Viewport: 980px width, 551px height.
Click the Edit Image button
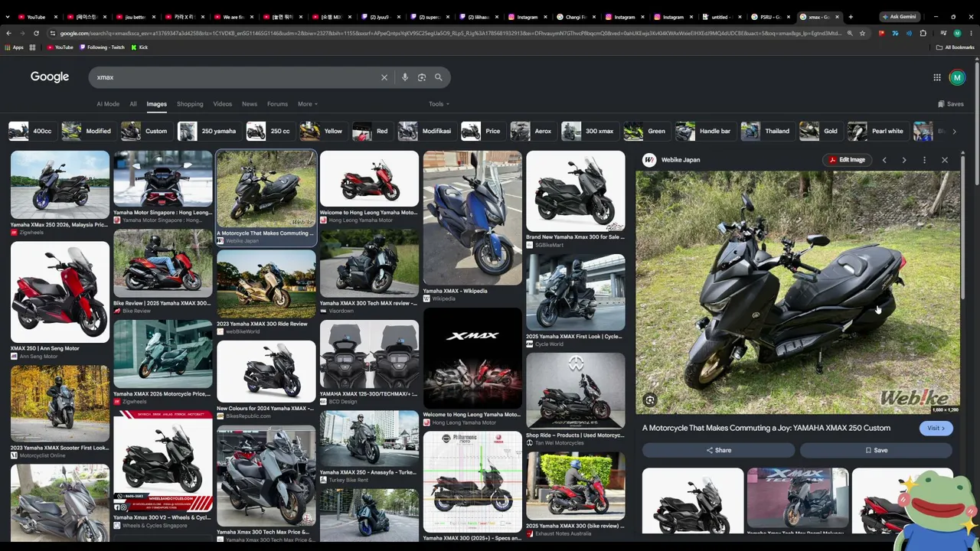[847, 160]
